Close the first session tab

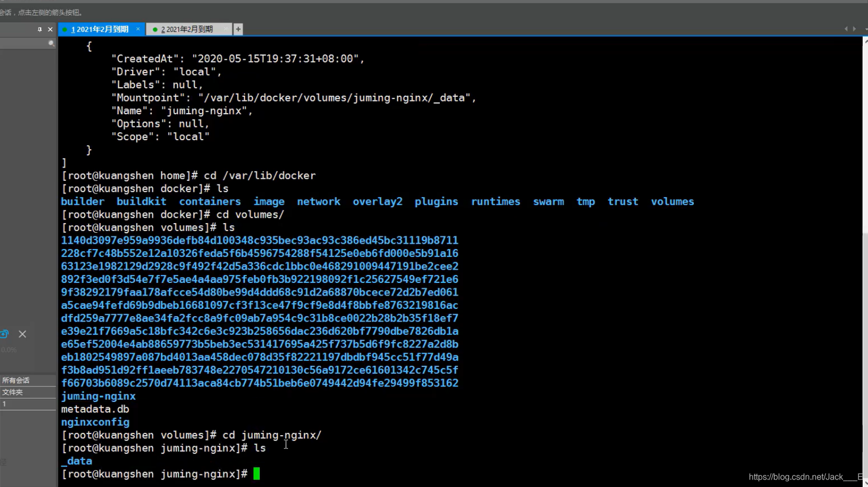tap(138, 29)
